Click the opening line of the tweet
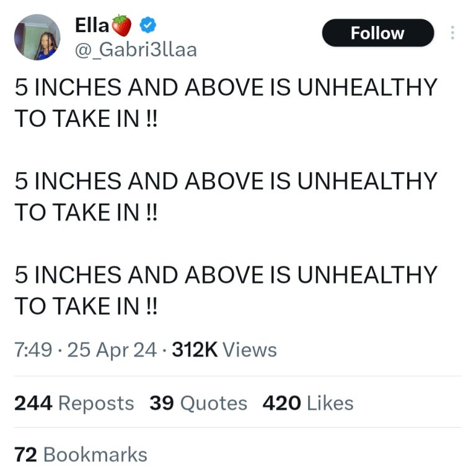 (226, 88)
